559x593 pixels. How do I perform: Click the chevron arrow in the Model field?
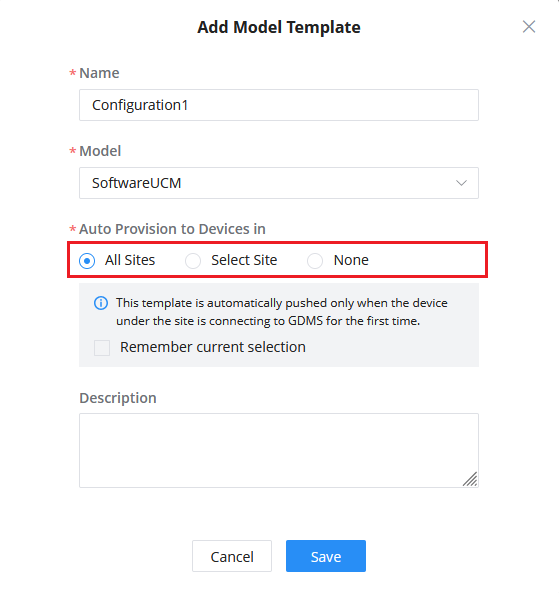(x=461, y=183)
